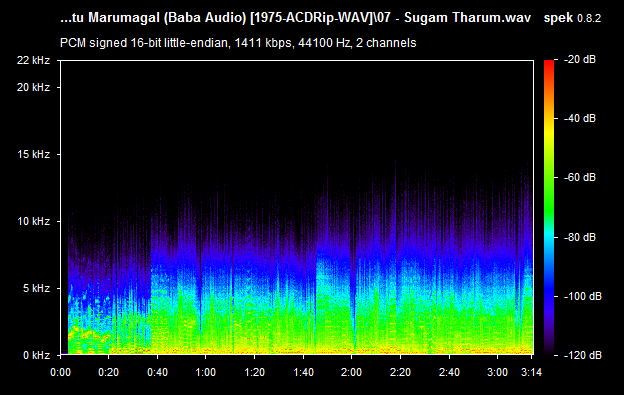Click the 2:00 time axis label
The height and width of the screenshot is (395, 624).
click(351, 372)
